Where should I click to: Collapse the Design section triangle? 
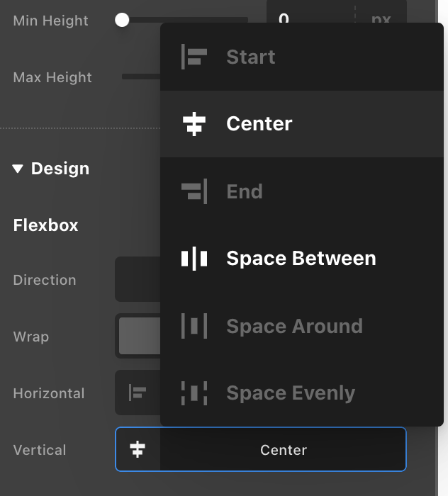18,169
